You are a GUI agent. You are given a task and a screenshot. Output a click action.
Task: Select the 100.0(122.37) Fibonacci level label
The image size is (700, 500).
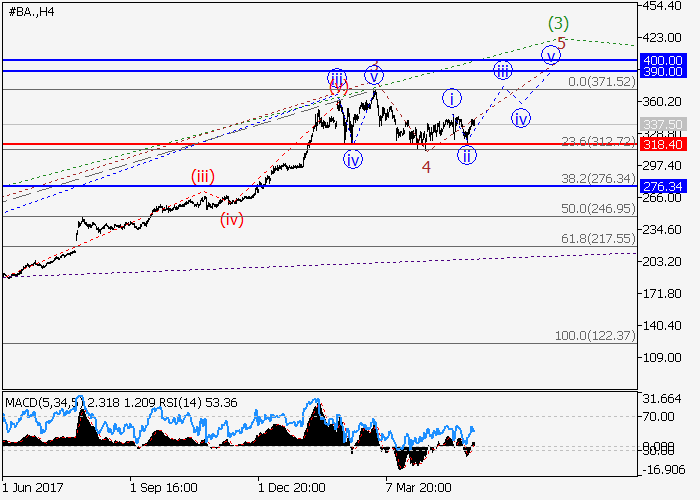(596, 336)
